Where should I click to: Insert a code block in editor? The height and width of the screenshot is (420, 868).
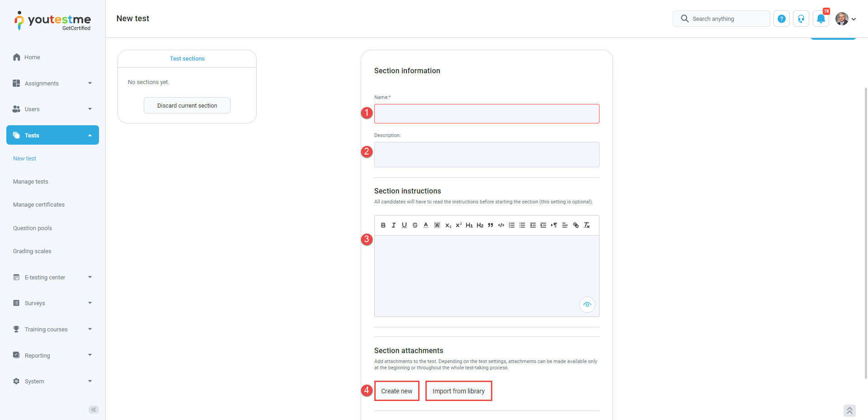(x=501, y=225)
